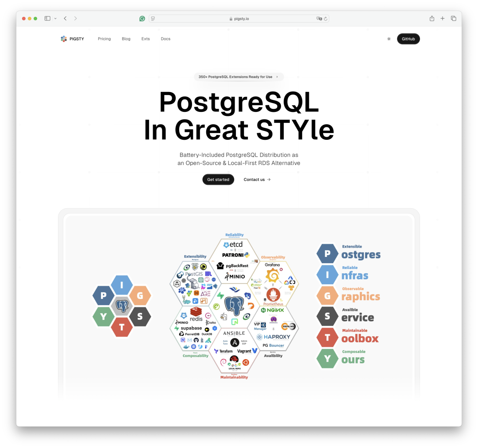Toggle the light/dark theme sun icon
The height and width of the screenshot is (448, 478).
tap(389, 38)
